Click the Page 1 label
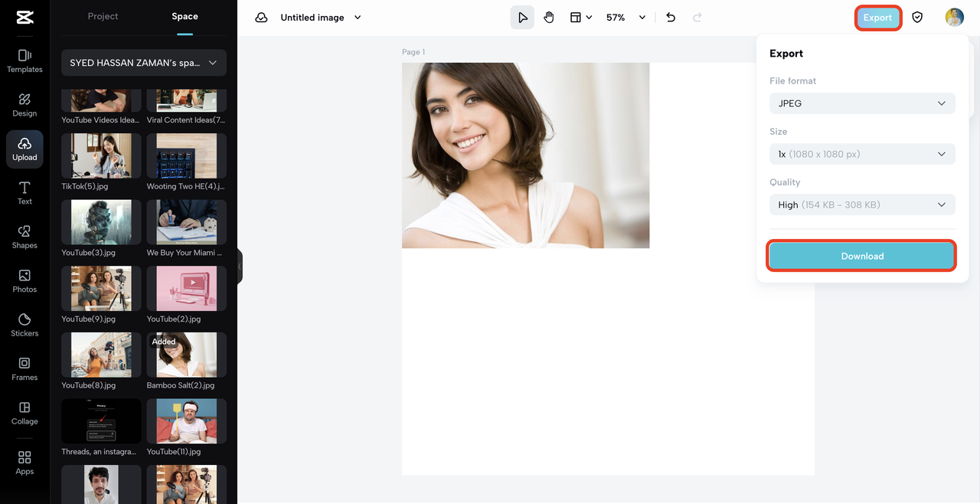Viewport: 980px width, 504px height. pyautogui.click(x=413, y=52)
